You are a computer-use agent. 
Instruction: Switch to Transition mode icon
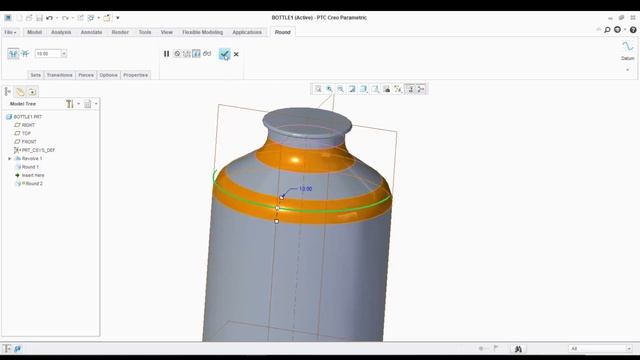coord(25,53)
